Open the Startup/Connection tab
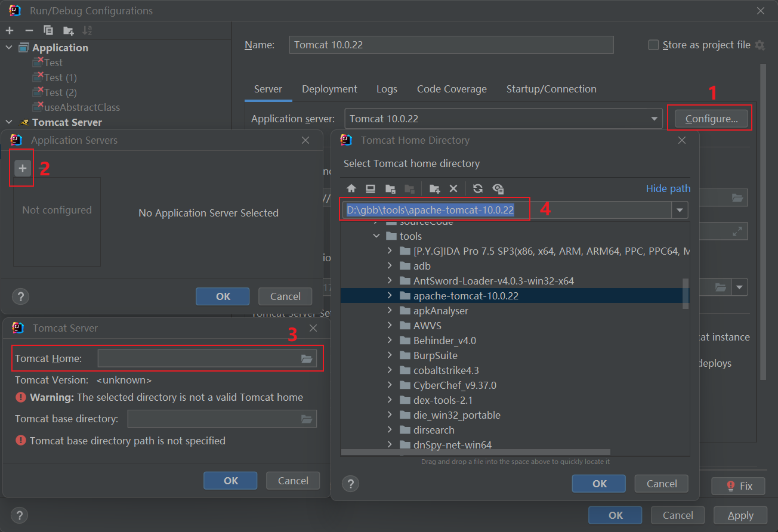This screenshot has width=778, height=532. click(x=551, y=89)
